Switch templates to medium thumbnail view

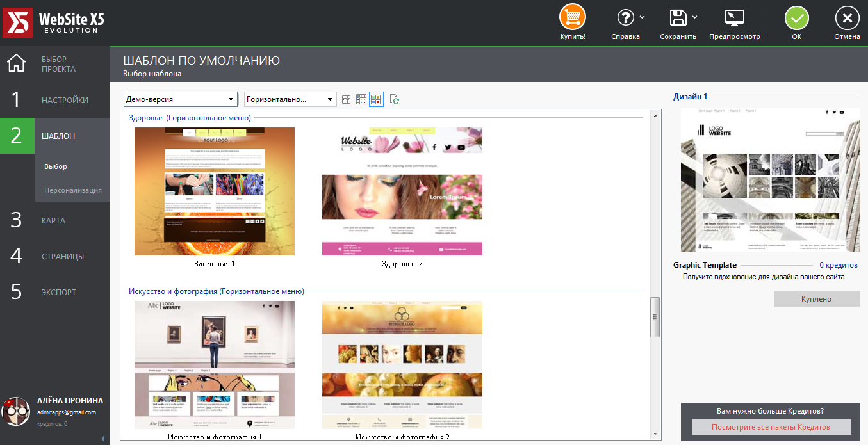tap(361, 99)
